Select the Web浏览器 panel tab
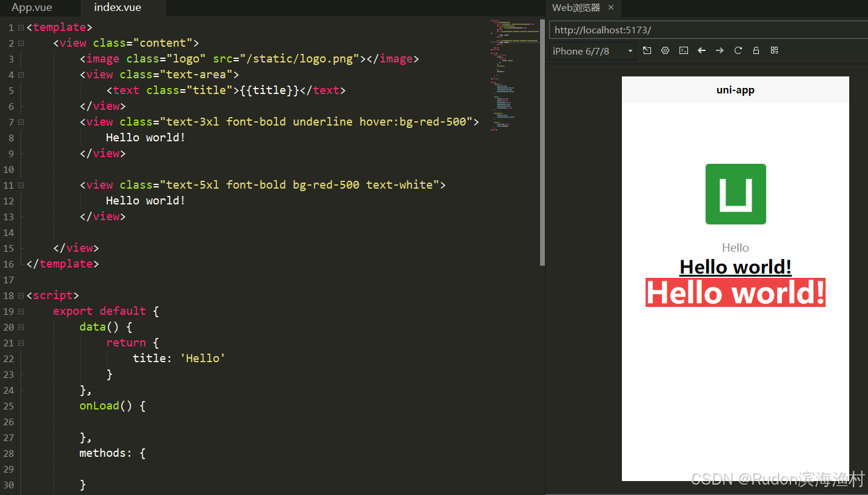Image resolution: width=868 pixels, height=495 pixels. click(x=584, y=8)
